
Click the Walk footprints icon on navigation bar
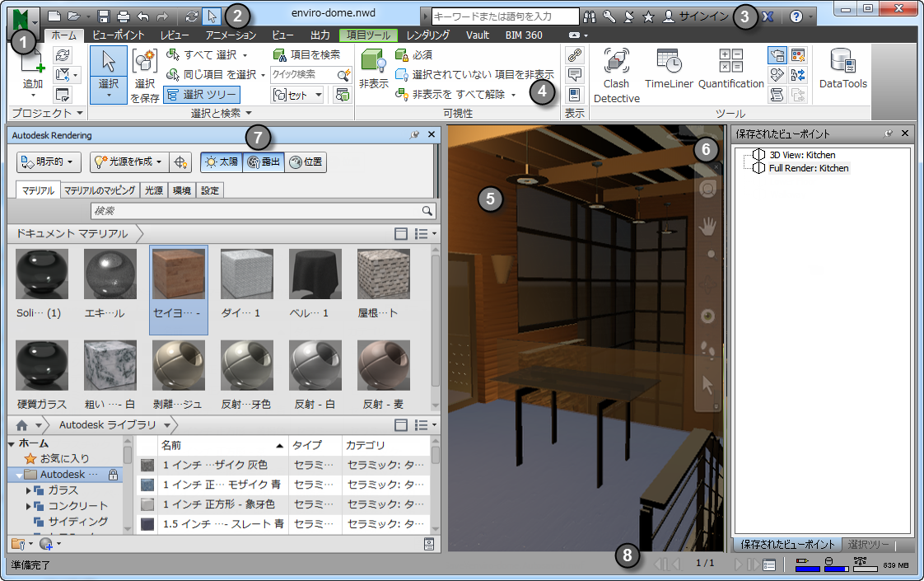[x=707, y=349]
